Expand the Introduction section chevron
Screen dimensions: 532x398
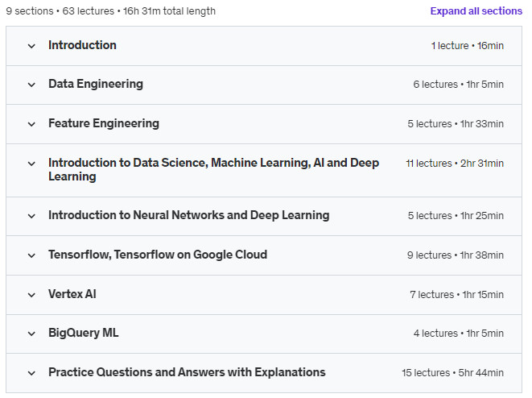tap(31, 46)
